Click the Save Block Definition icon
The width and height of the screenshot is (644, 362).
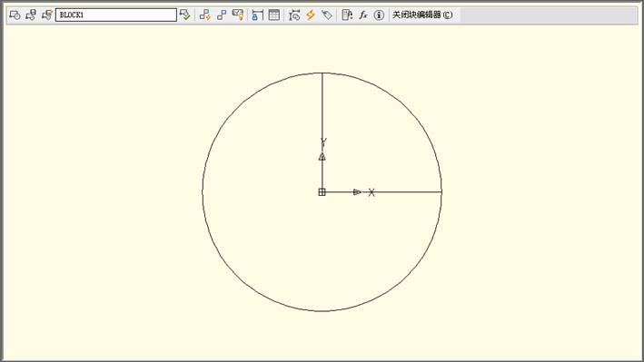(31, 15)
